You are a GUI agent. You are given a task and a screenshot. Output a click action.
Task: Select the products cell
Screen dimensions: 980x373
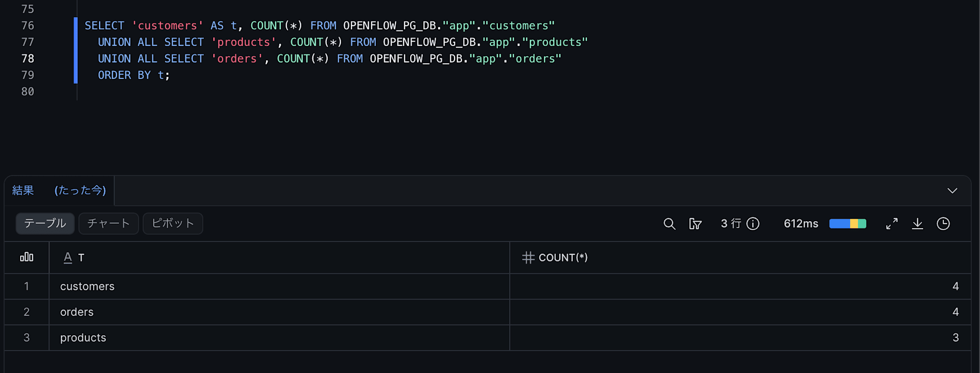click(x=279, y=338)
